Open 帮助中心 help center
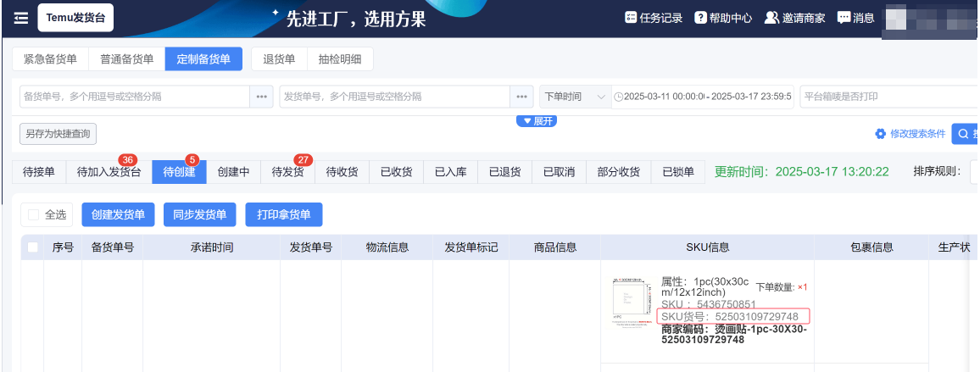 coord(700,18)
